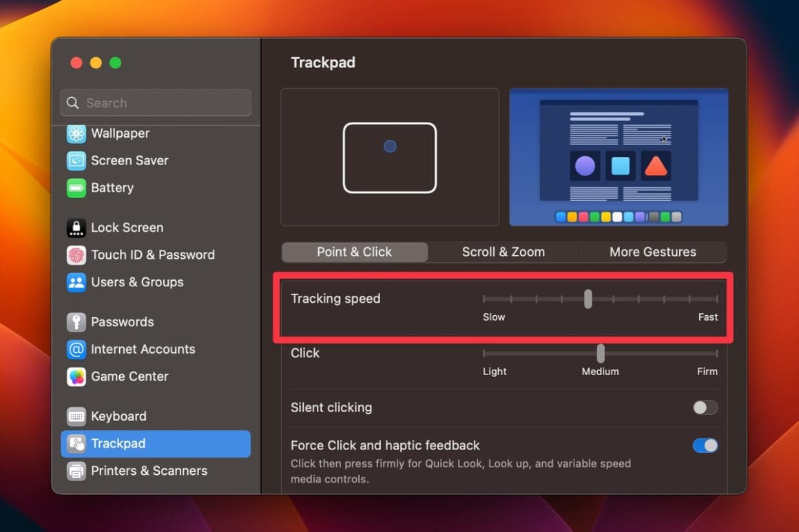Screen dimensions: 799x532
Task: Open Lock Screen settings
Action: (76, 227)
